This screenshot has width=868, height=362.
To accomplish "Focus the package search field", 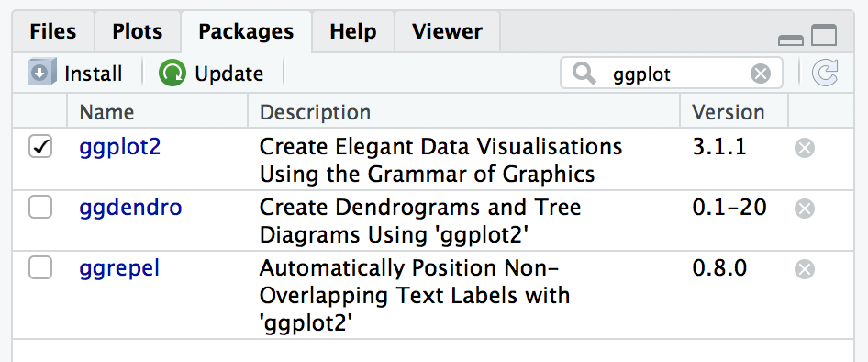I will [672, 74].
